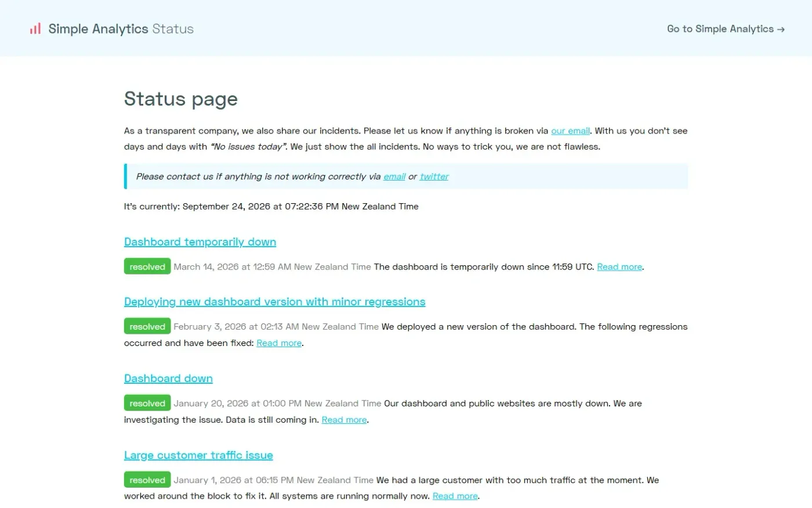Read more about the January 20 dashboard outage

(344, 420)
